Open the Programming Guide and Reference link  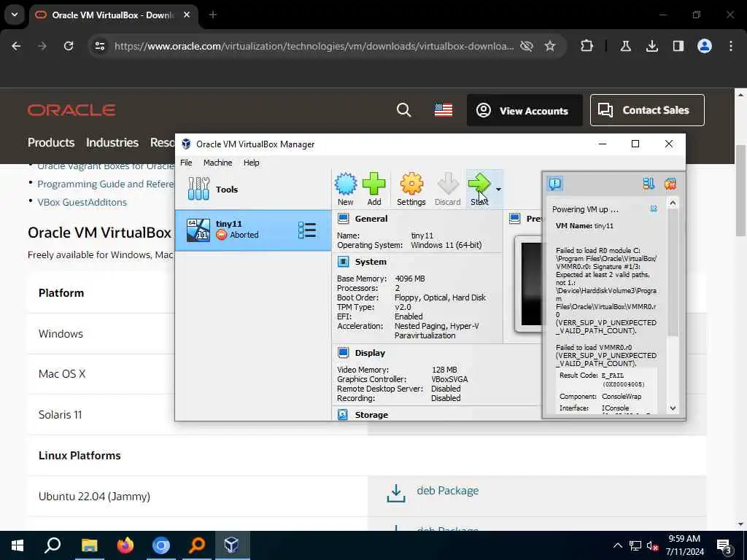(x=106, y=184)
